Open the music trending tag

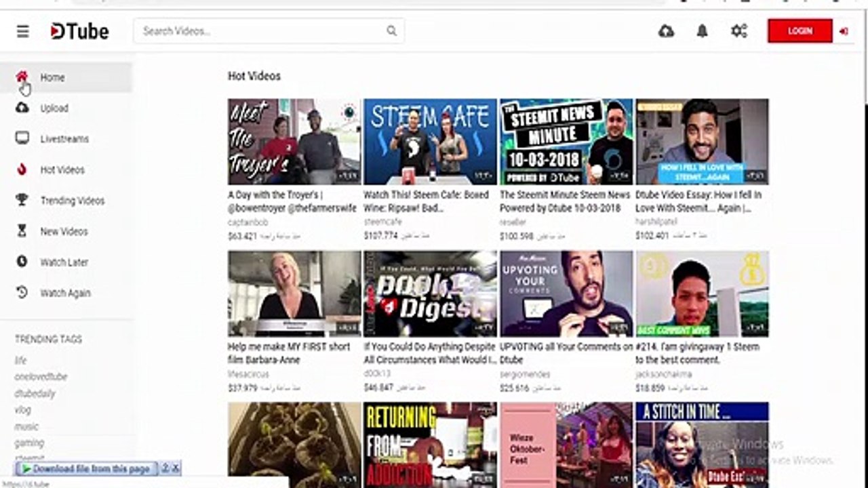click(26, 426)
